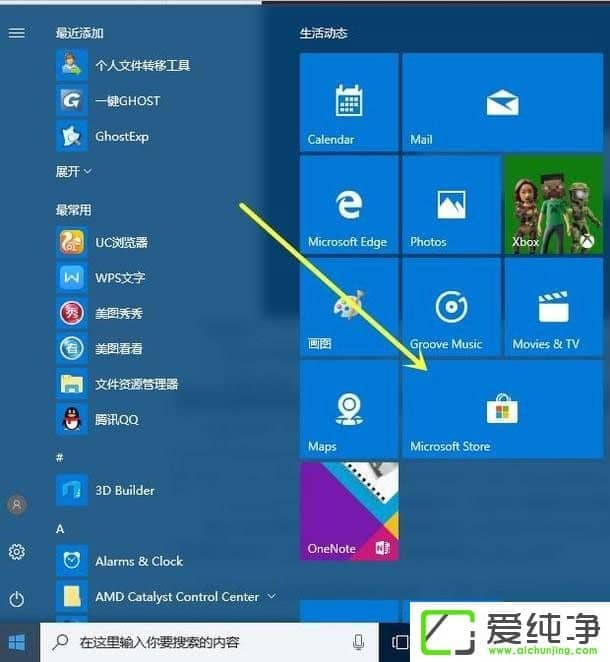This screenshot has height=662, width=610.
Task: Open 文件资源管理器 file explorer
Action: coord(117,384)
